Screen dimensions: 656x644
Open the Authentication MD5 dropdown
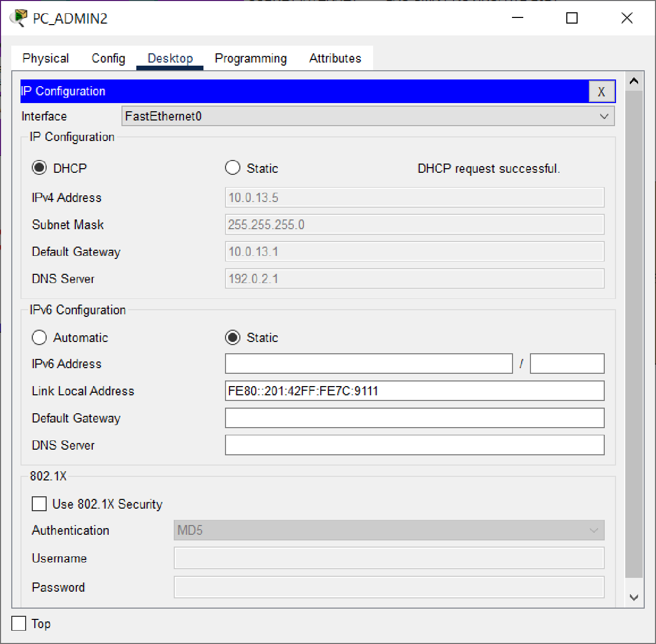click(x=593, y=530)
